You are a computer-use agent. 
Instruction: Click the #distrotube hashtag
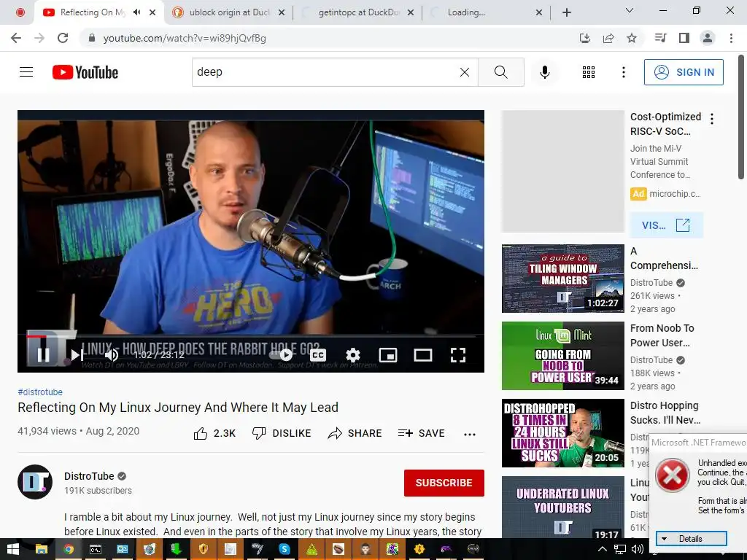(40, 392)
